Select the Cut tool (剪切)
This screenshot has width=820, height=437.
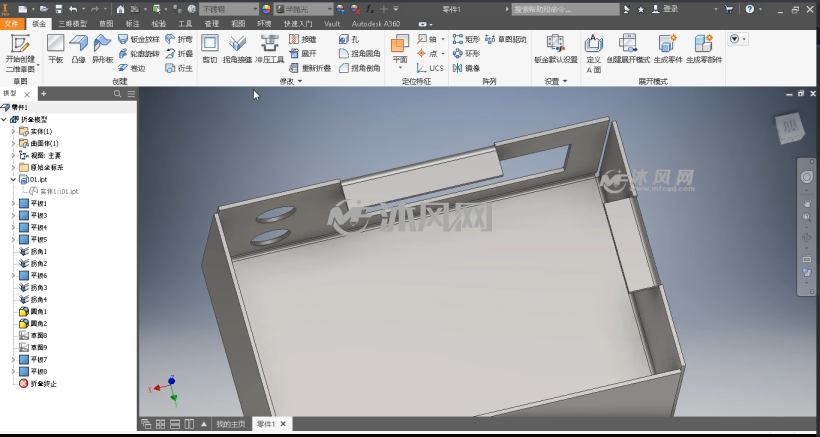tap(210, 49)
